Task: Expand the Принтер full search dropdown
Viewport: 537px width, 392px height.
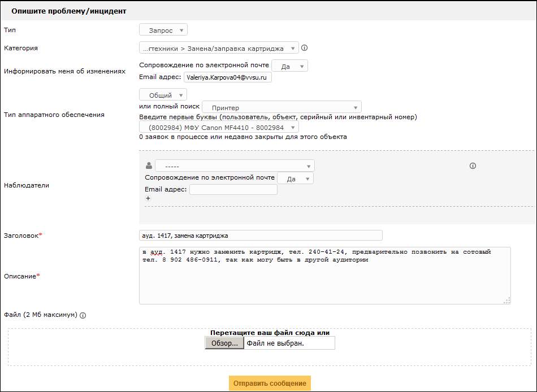Action: pyautogui.click(x=282, y=107)
